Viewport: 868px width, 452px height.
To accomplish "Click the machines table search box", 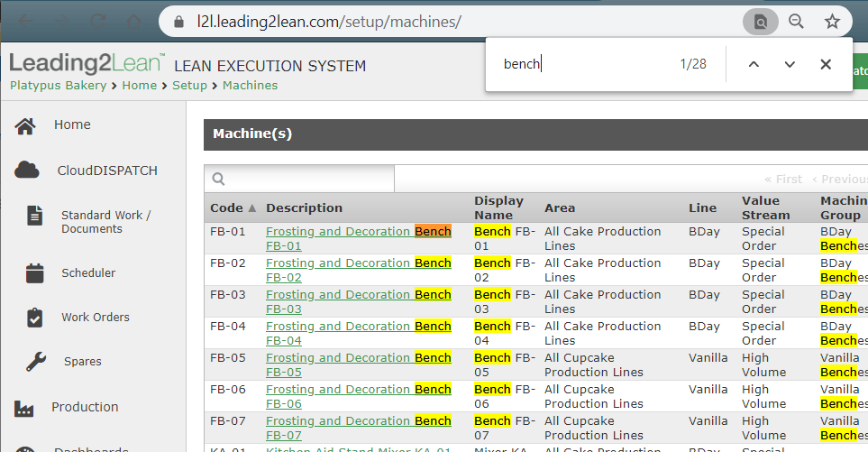I will pos(299,179).
